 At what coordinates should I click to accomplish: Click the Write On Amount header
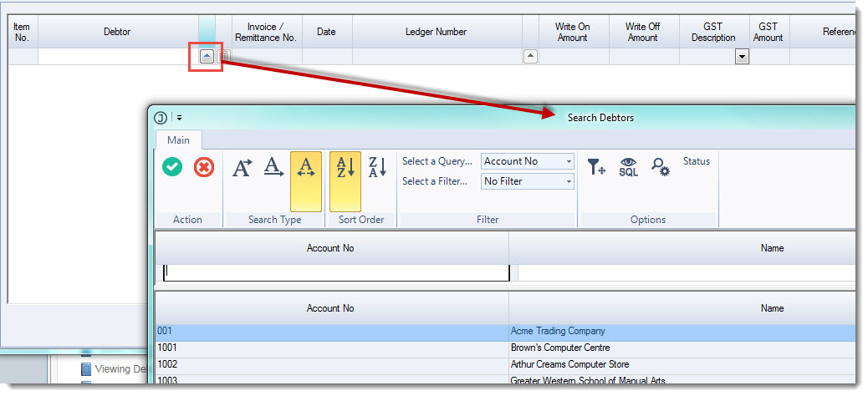[573, 32]
